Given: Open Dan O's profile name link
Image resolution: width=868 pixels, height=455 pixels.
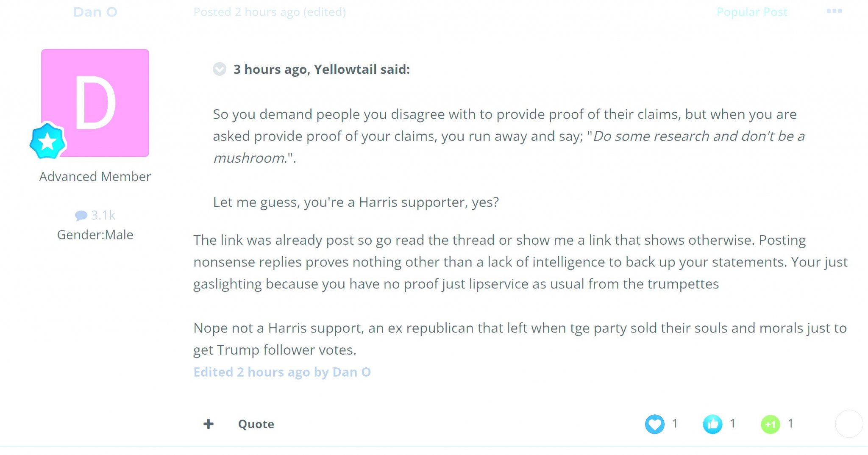Looking at the screenshot, I should point(95,12).
